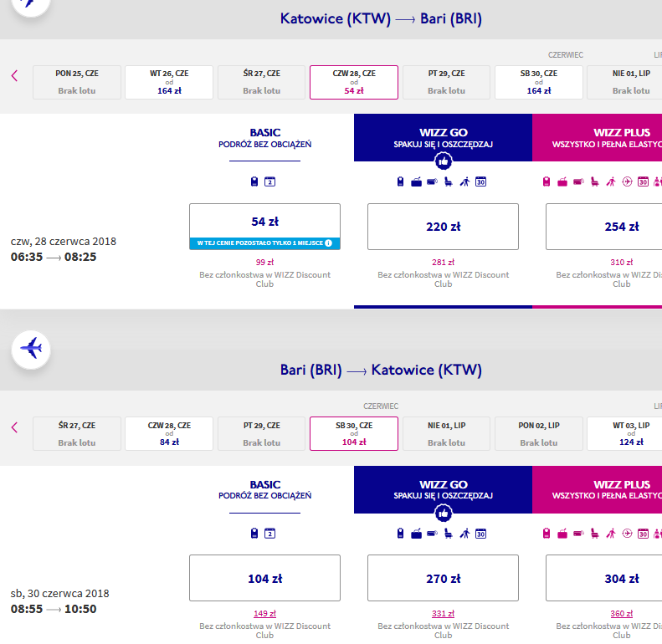
Task: Click the outbound WIZZ PLUS checked luggage icon
Action: click(x=578, y=181)
